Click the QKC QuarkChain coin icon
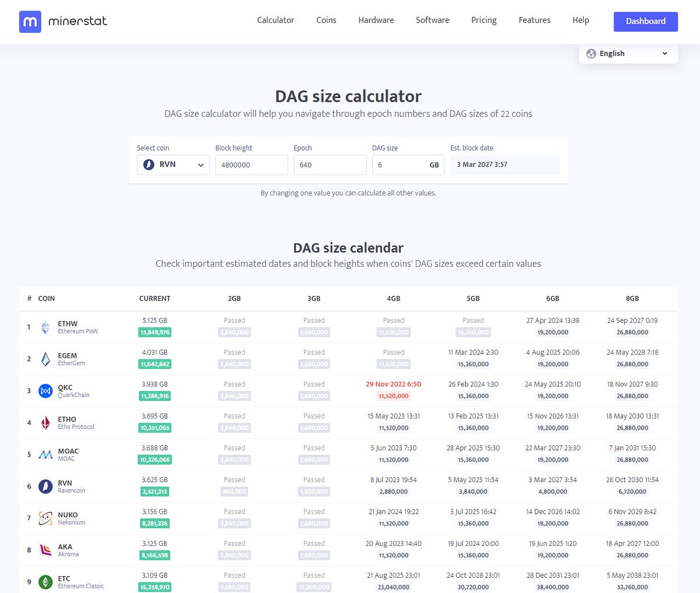 (45, 391)
